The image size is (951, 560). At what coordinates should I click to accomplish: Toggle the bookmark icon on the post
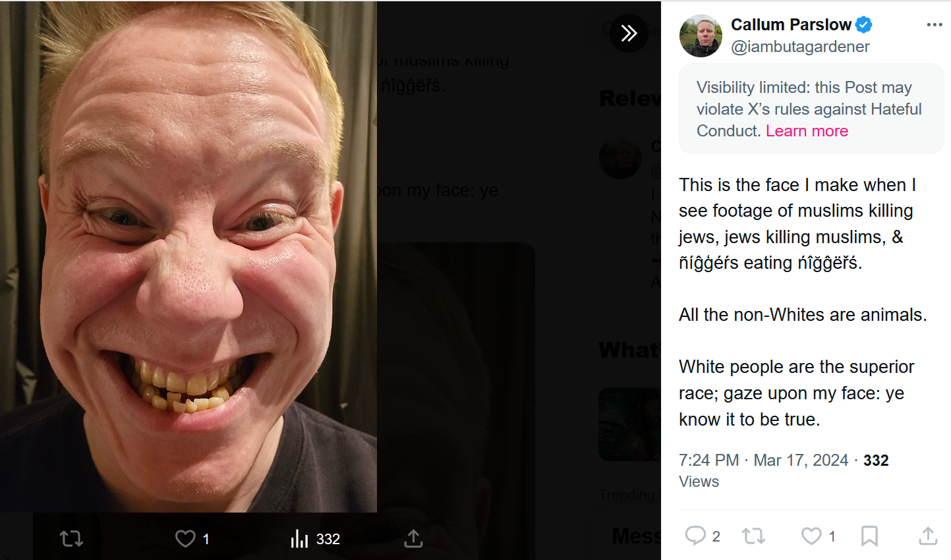(x=869, y=536)
